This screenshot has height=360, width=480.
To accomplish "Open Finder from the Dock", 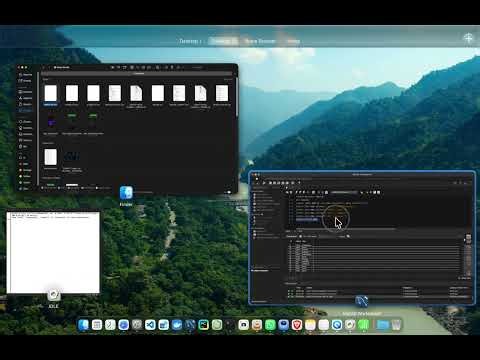I will [x=83, y=325].
